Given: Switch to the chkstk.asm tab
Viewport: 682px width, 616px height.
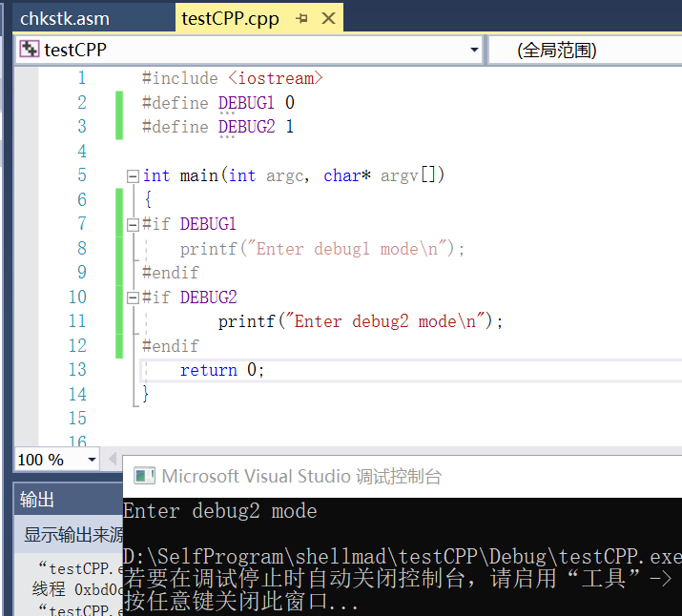Looking at the screenshot, I should click(x=65, y=19).
